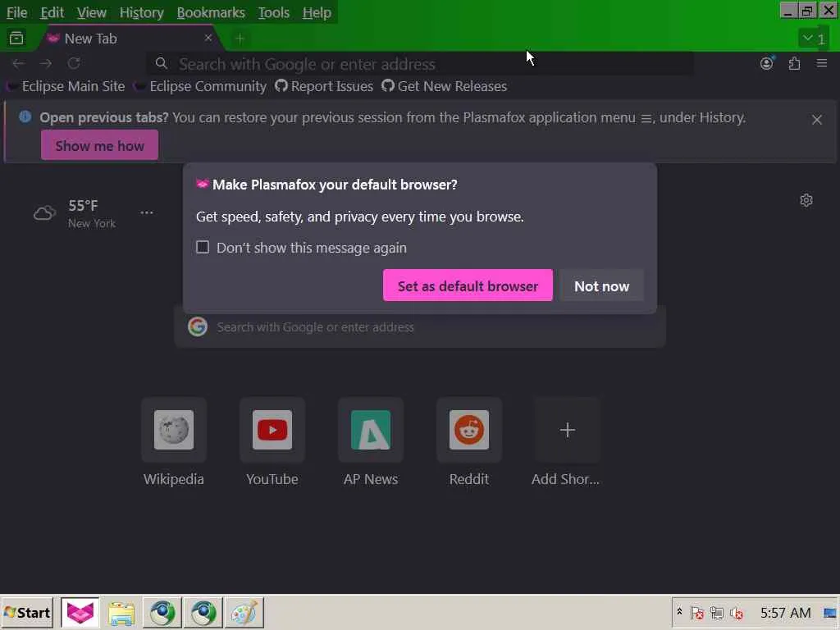Open the Plasmafox application hamburger menu
Viewport: 840px width, 630px height.
click(822, 64)
